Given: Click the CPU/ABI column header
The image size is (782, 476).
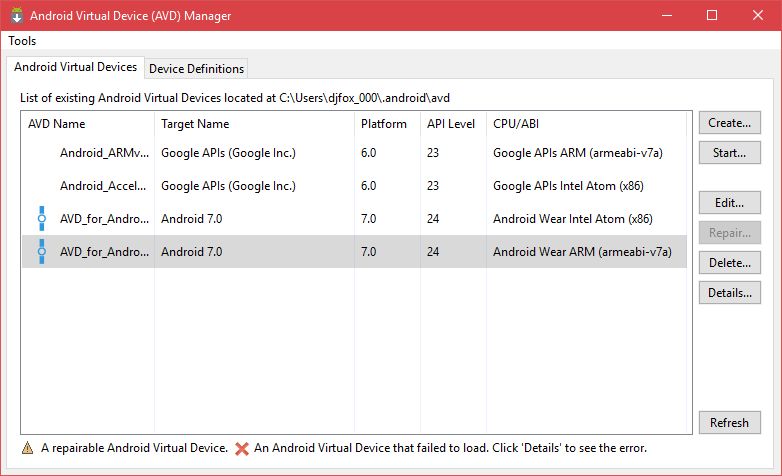Looking at the screenshot, I should point(586,124).
